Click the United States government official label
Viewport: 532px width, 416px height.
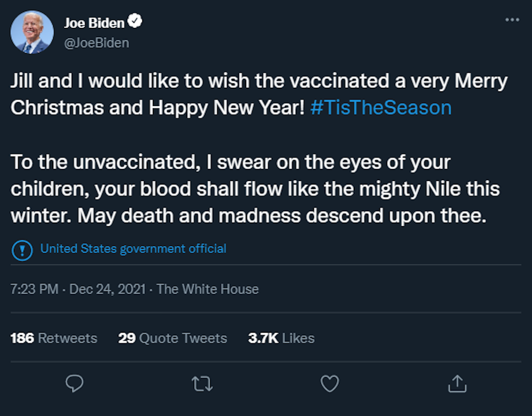coord(133,249)
